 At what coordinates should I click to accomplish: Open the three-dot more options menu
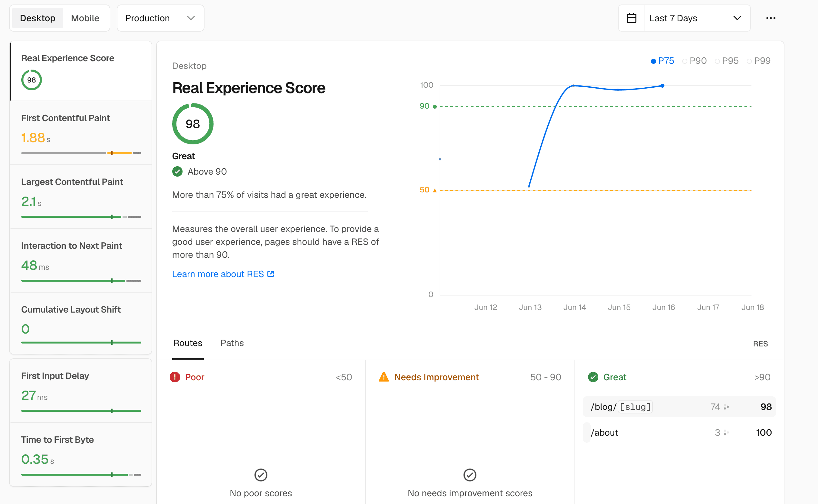(771, 18)
